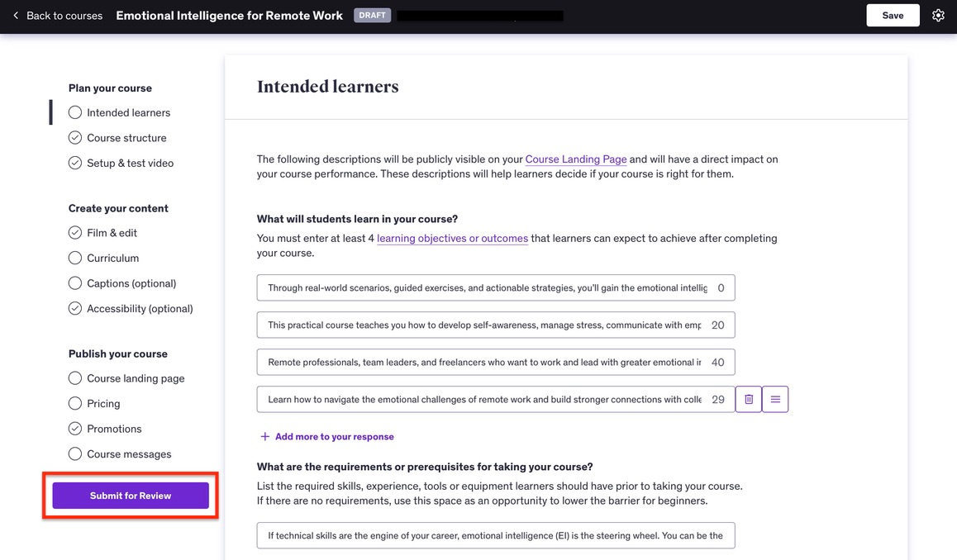This screenshot has height=560, width=957.
Task: Open Intended learners section label
Action: click(128, 112)
